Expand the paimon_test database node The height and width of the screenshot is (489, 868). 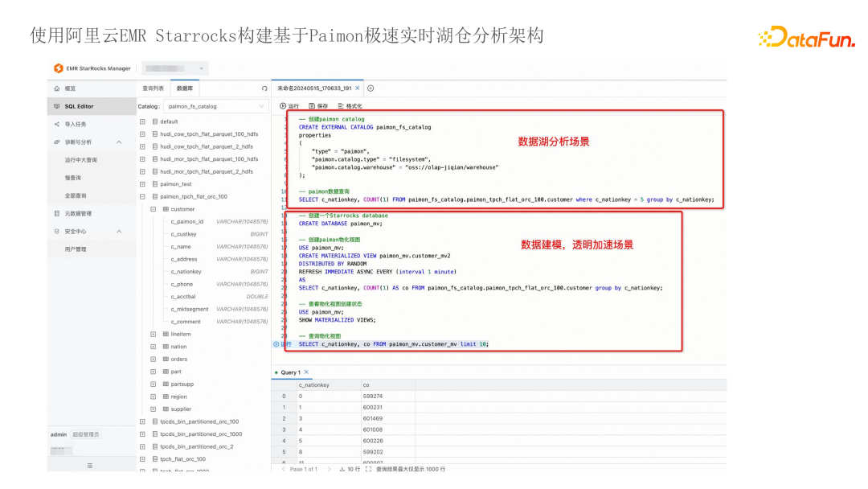(142, 184)
